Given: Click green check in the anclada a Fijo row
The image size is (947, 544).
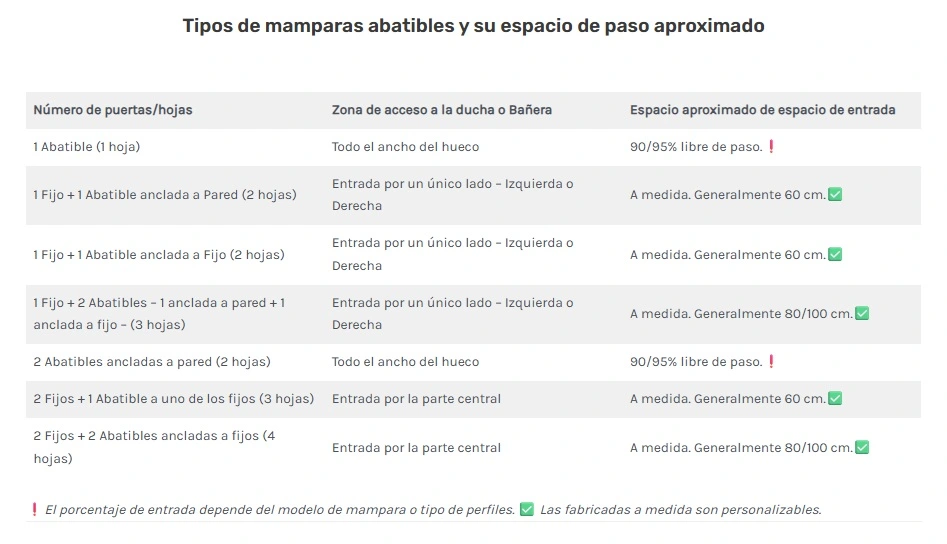Looking at the screenshot, I should [x=835, y=255].
